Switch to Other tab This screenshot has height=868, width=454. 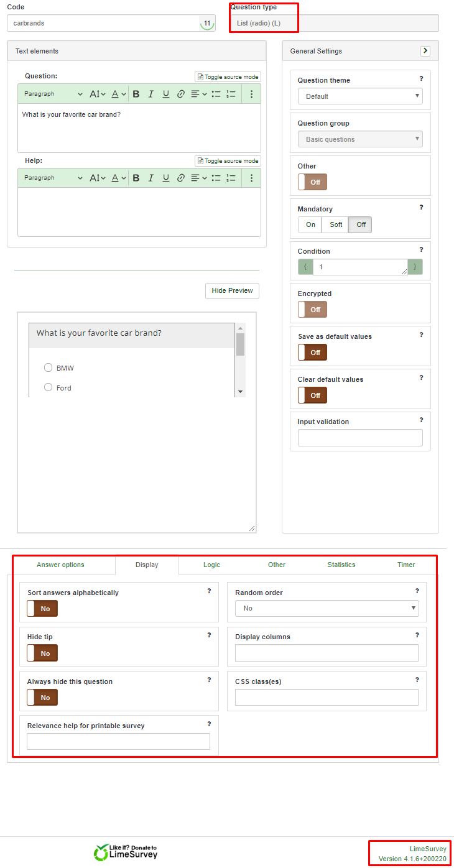pyautogui.click(x=277, y=565)
